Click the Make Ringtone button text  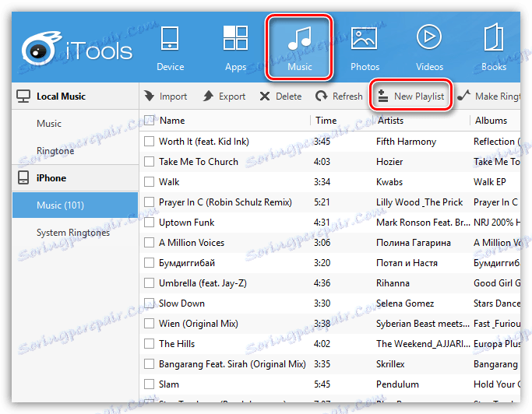tap(498, 96)
